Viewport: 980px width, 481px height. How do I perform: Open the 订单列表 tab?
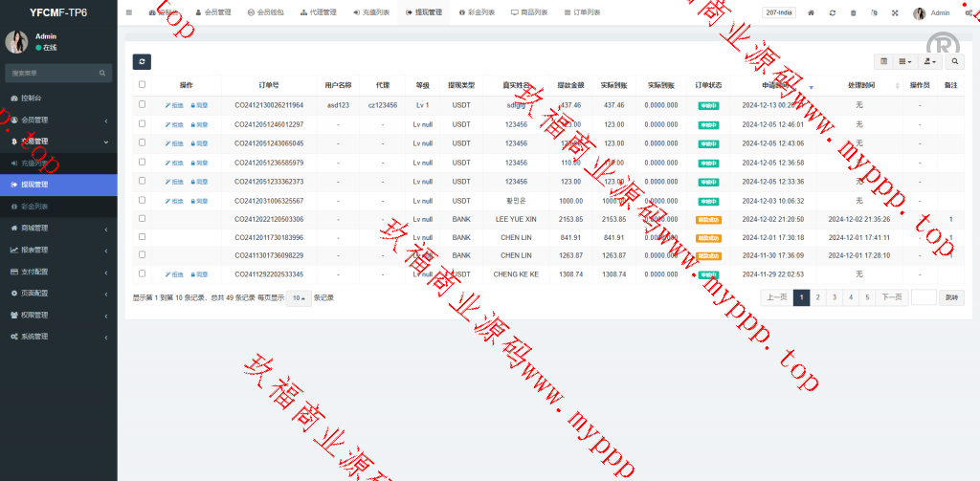580,13
